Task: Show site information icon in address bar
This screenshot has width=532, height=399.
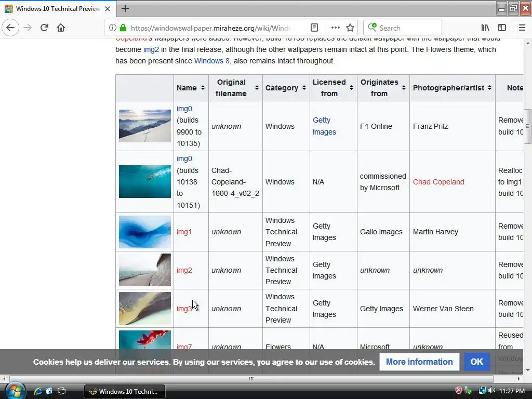Action: (112, 28)
